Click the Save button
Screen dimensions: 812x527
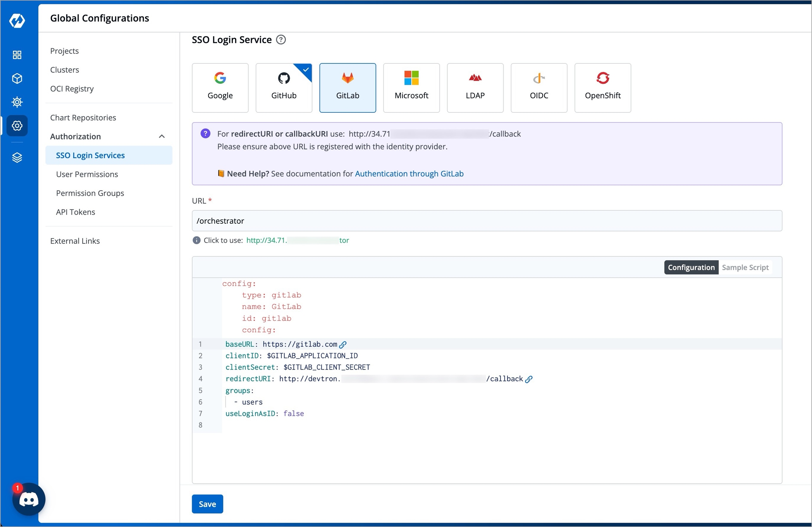coord(207,504)
